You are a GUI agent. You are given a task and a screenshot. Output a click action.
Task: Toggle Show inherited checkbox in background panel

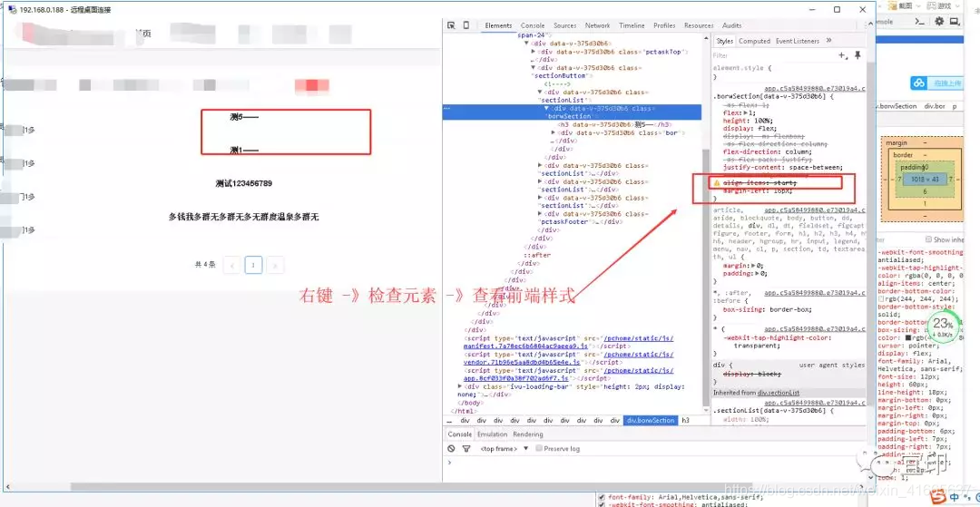click(x=929, y=239)
